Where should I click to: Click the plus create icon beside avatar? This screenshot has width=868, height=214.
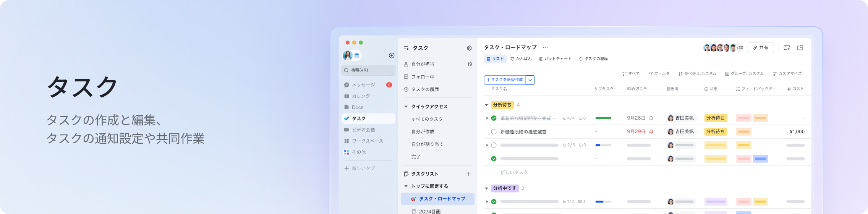point(392,55)
